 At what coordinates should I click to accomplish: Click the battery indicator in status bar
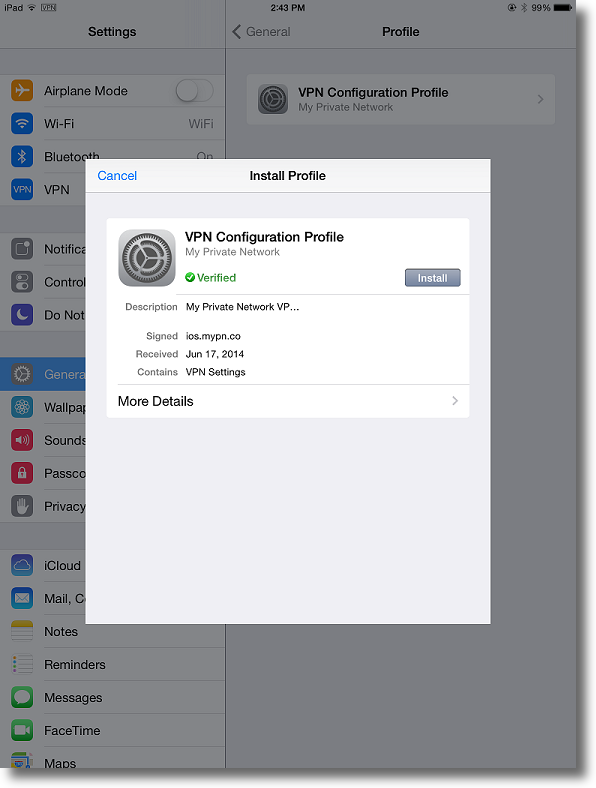563,8
